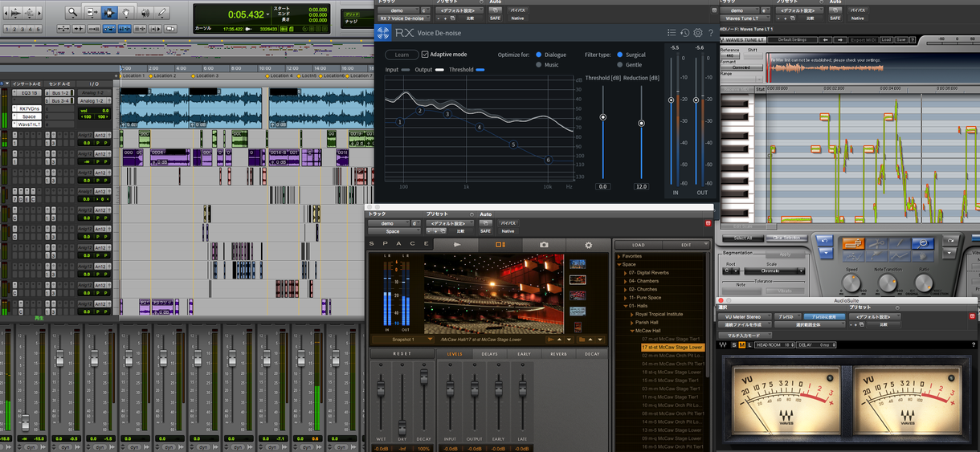The width and height of the screenshot is (980, 452).
Task: Open Space plugin playback arrow tab
Action: 456,244
